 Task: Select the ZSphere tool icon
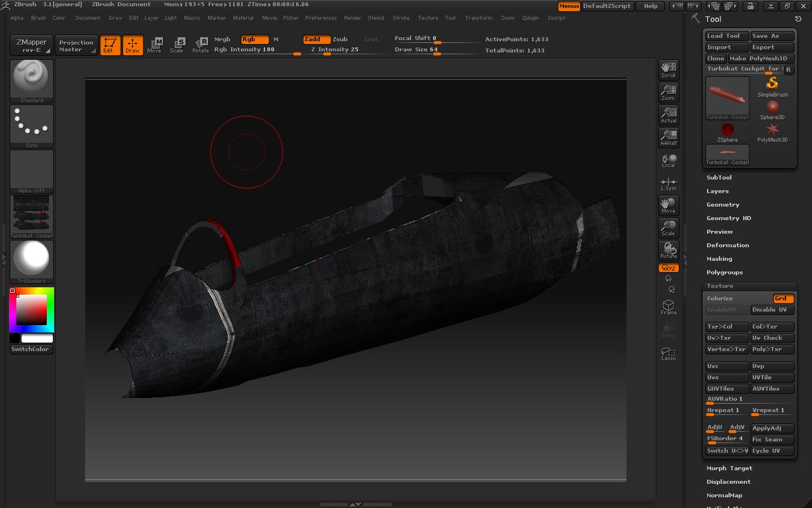tap(727, 131)
